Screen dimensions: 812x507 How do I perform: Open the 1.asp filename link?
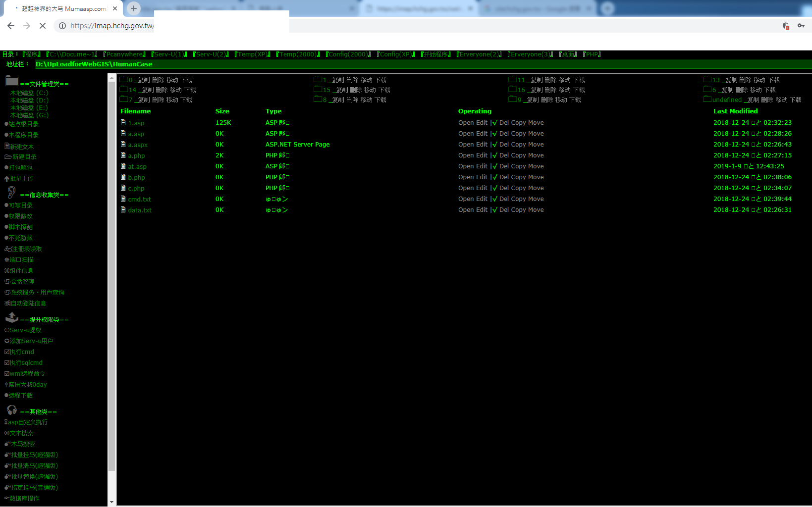point(136,123)
